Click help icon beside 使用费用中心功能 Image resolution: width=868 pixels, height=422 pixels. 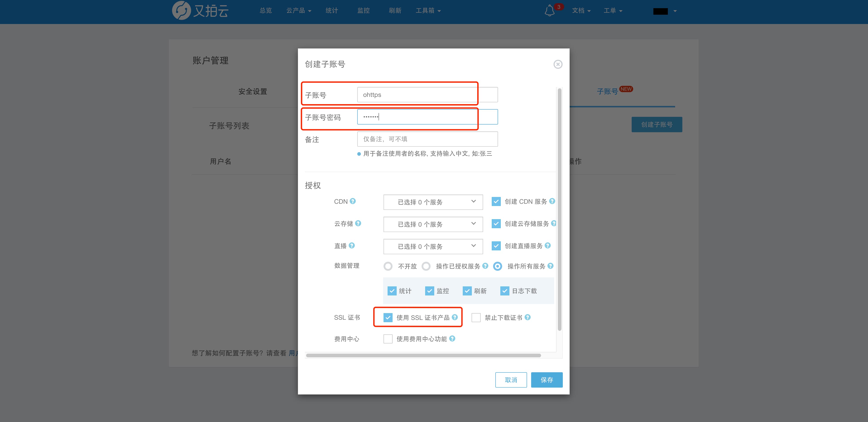click(x=452, y=338)
